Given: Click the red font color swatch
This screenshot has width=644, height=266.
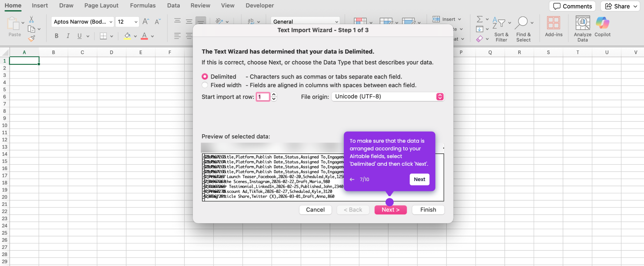Looking at the screenshot, I should click(x=145, y=36).
